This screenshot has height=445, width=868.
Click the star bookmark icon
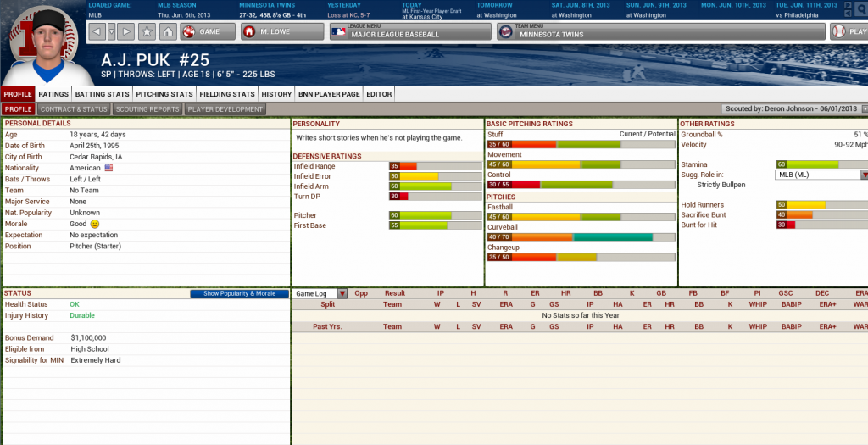pos(147,31)
